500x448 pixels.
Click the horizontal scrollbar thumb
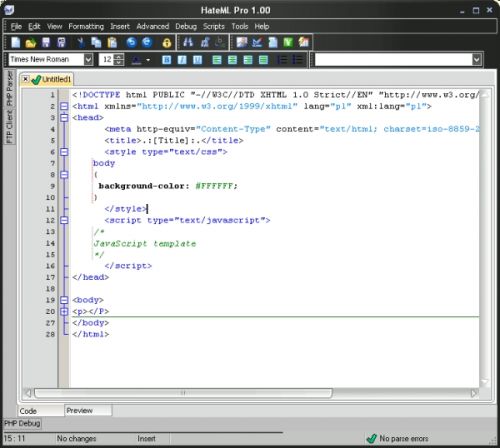tap(183, 393)
